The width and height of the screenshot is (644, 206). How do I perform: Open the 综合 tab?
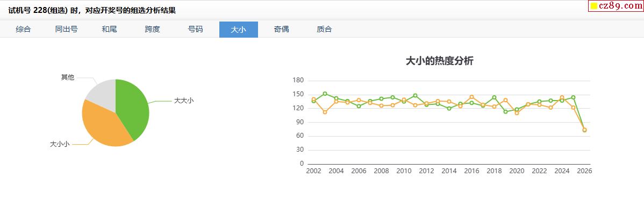click(x=24, y=30)
